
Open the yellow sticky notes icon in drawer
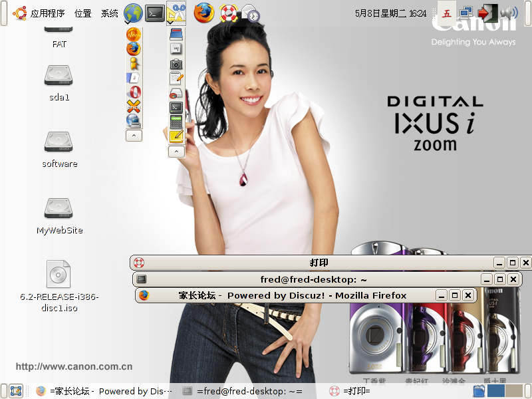tap(176, 136)
